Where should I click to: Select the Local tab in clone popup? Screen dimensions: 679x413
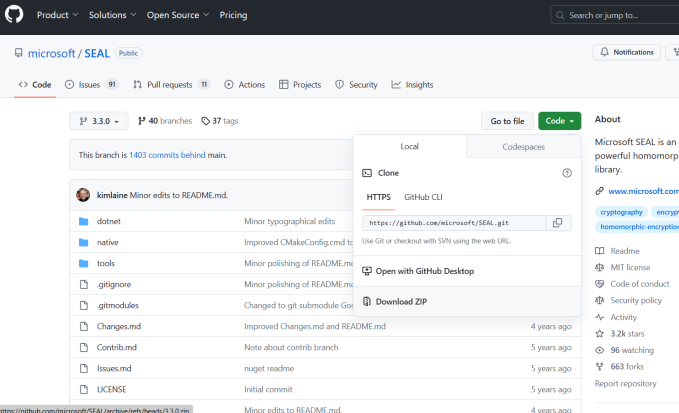pos(410,146)
